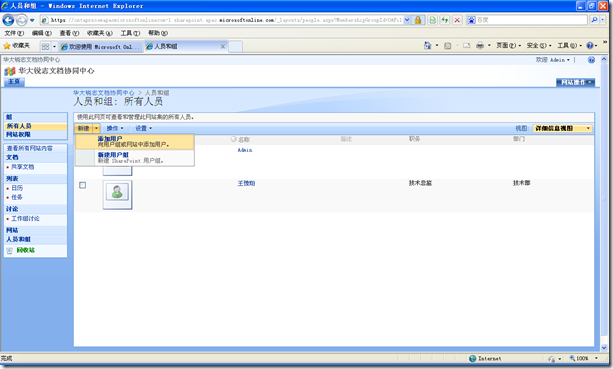Tick the checkbox for 王强知 row

click(x=82, y=185)
